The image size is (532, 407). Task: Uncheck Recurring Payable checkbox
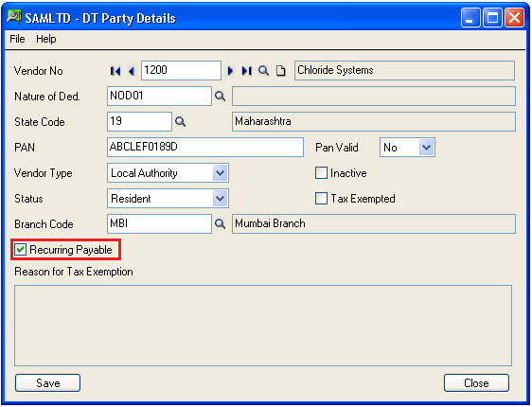[20, 250]
